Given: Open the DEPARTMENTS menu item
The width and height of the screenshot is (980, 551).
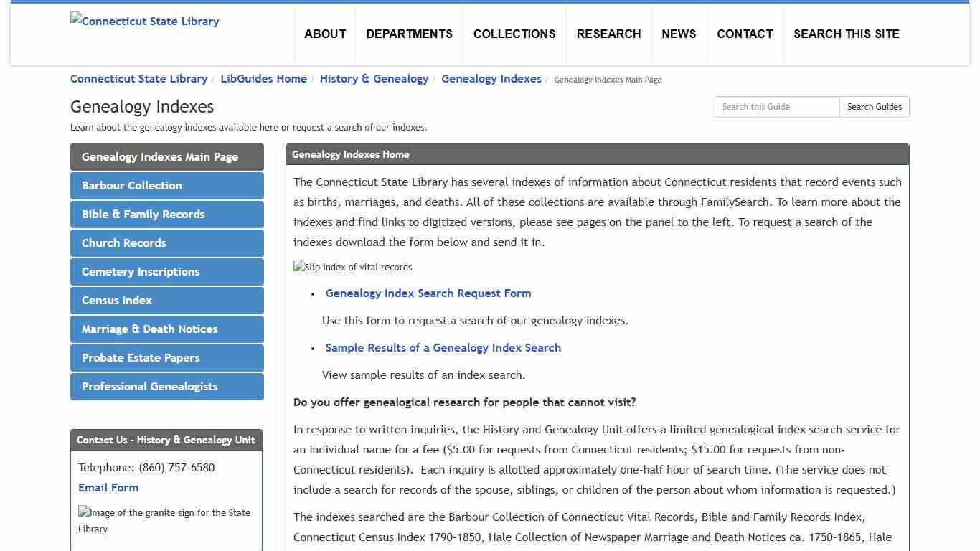Looking at the screenshot, I should pos(409,34).
